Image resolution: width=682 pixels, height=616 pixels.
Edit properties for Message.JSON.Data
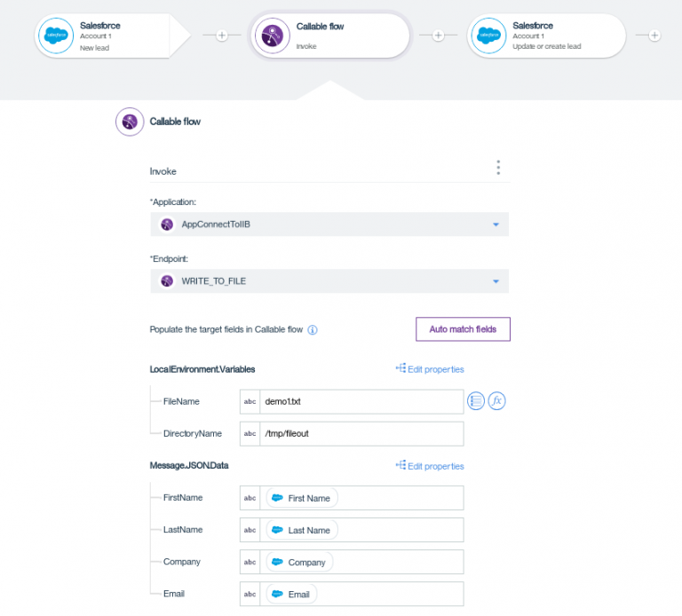coord(430,466)
